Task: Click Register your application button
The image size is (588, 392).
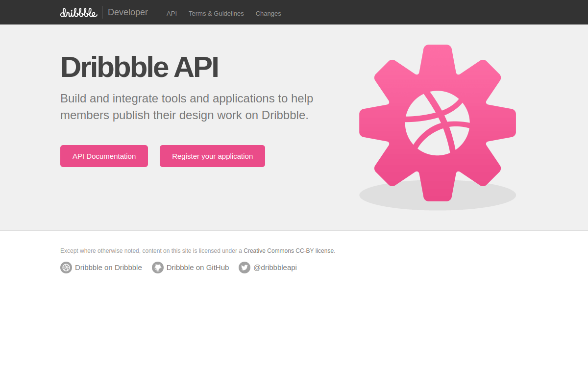Action: [212, 156]
